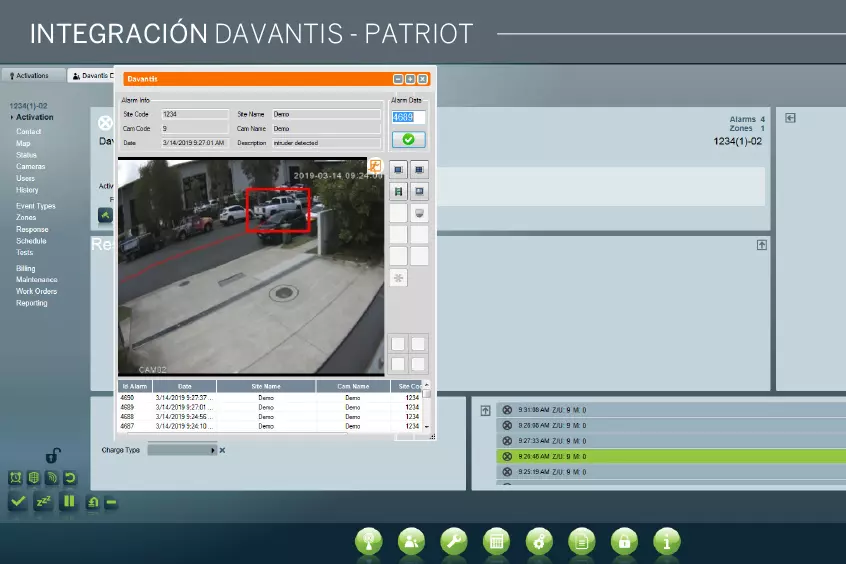
Task: Select alarm row 4690 in the table
Action: point(270,398)
